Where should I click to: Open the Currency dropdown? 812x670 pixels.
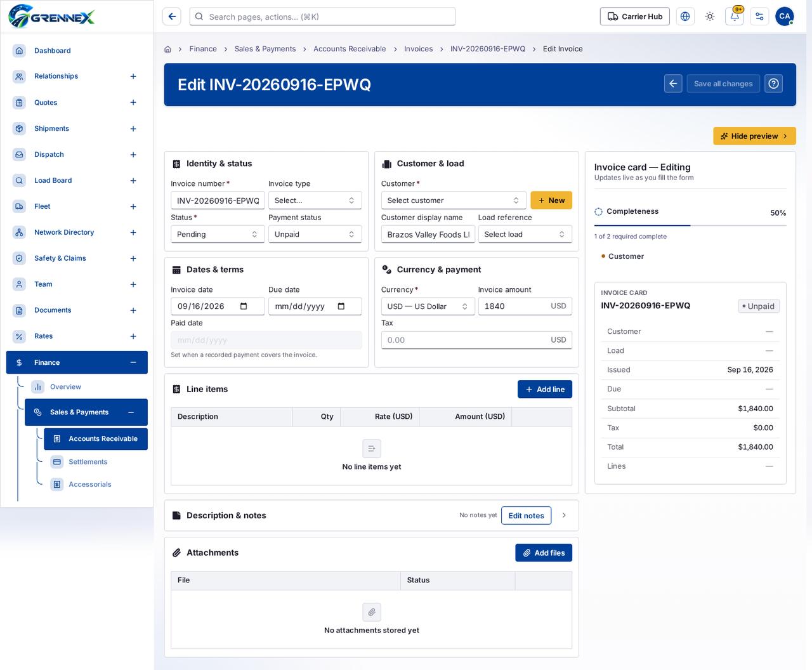click(x=428, y=306)
